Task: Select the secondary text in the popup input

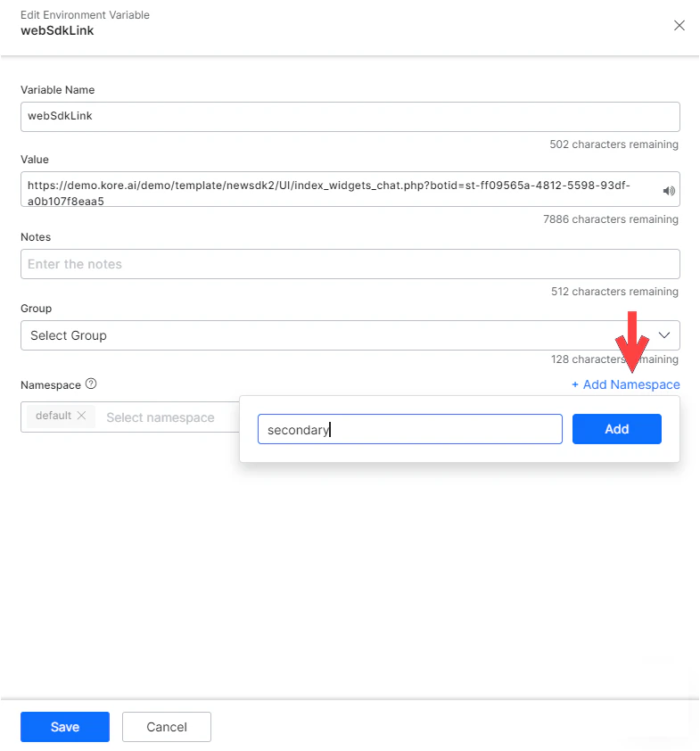Action: click(x=294, y=429)
